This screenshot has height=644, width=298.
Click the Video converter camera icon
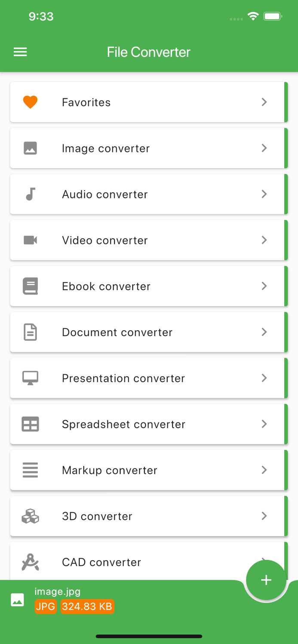30,240
